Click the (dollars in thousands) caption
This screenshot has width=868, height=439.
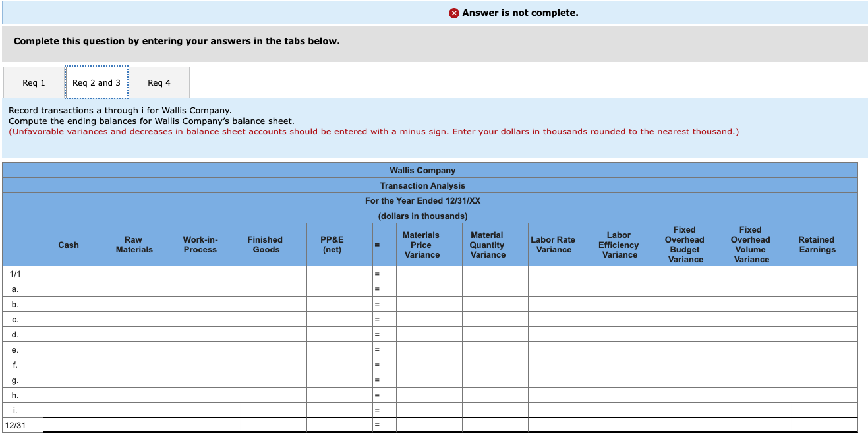(422, 216)
